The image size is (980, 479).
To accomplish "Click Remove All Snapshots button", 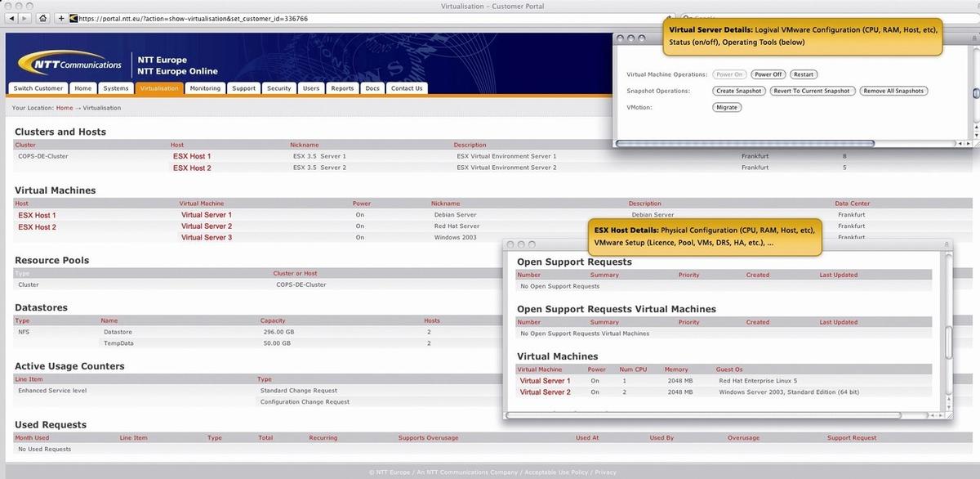I will pos(894,91).
